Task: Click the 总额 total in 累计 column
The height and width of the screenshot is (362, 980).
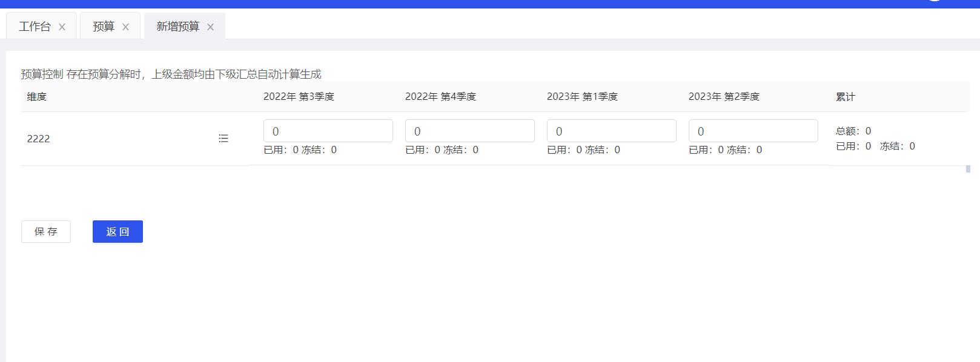Action: 853,131
